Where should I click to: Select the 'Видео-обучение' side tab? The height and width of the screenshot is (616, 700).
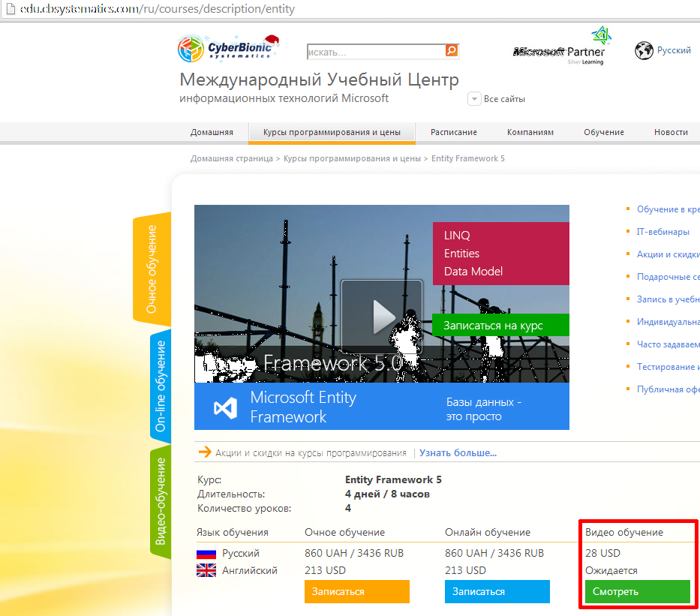161,501
